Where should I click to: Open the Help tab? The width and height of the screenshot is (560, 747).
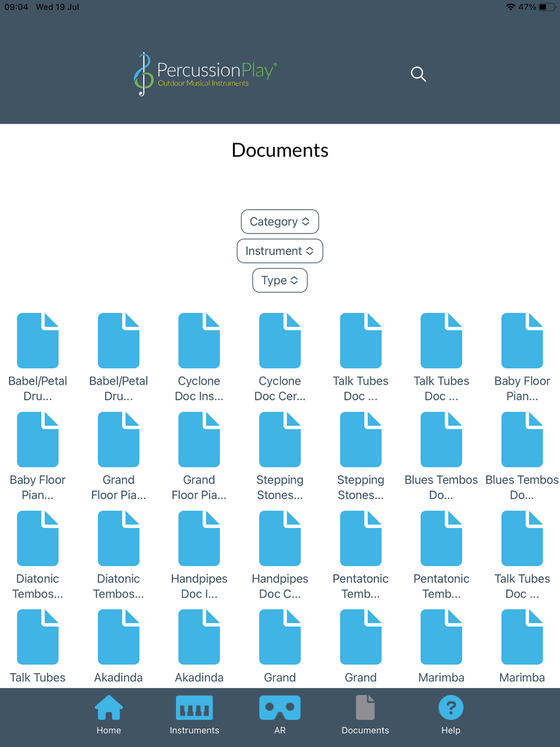[x=451, y=715]
